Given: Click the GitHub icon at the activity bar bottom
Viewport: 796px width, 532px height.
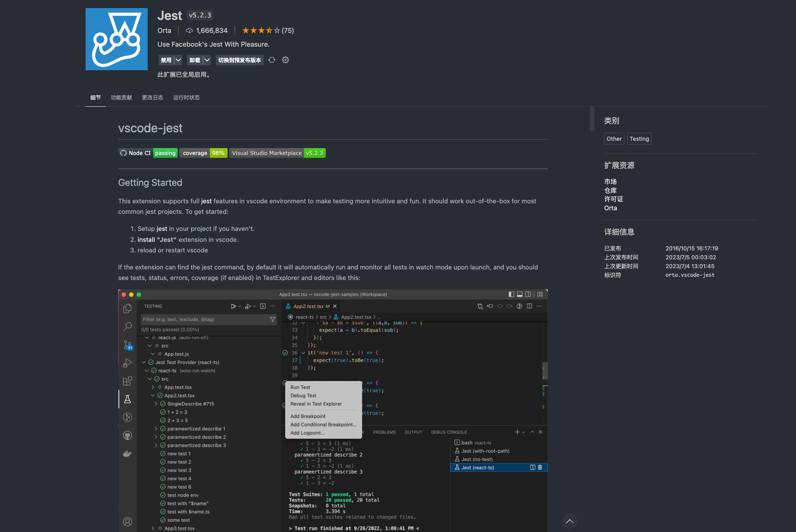Looking at the screenshot, I should 128,435.
